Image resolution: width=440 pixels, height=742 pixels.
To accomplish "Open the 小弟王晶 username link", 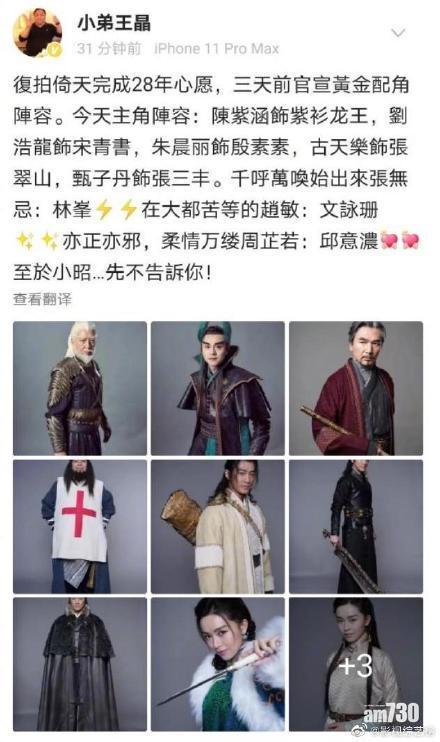I will pyautogui.click(x=114, y=23).
